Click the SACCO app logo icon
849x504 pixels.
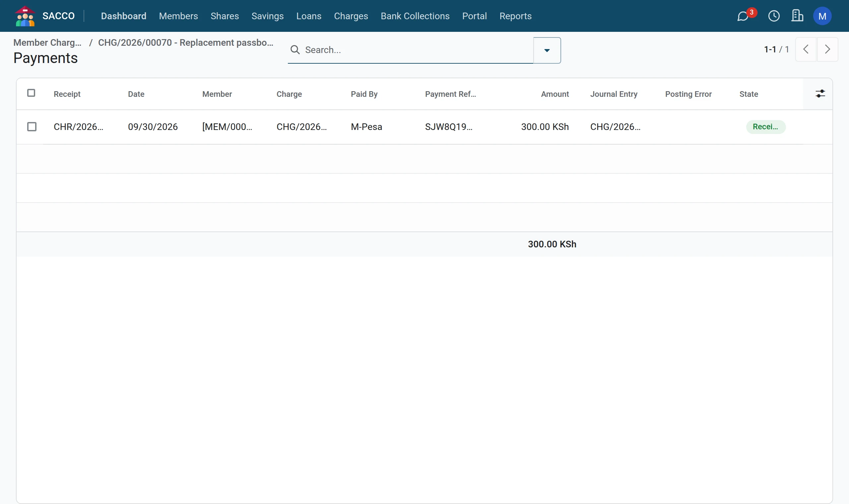(25, 16)
